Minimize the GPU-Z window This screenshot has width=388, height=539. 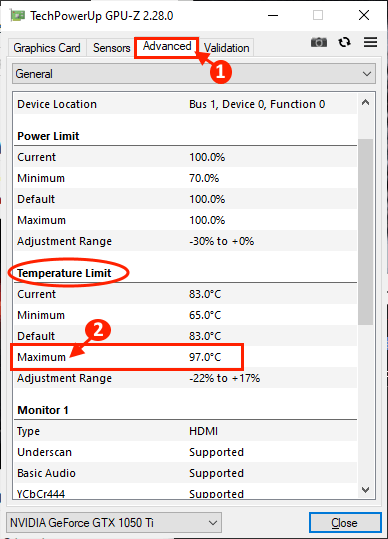coord(273,15)
